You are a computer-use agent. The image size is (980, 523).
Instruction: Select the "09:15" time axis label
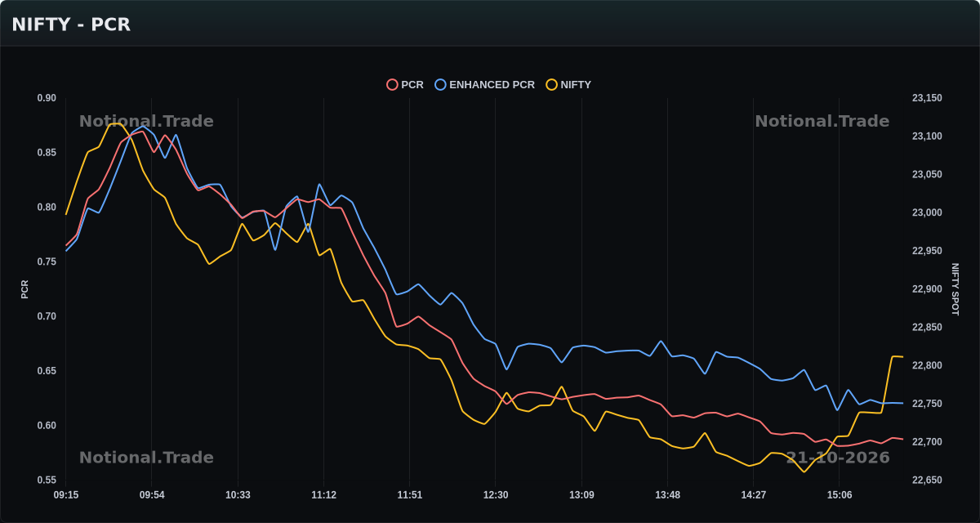tap(66, 495)
